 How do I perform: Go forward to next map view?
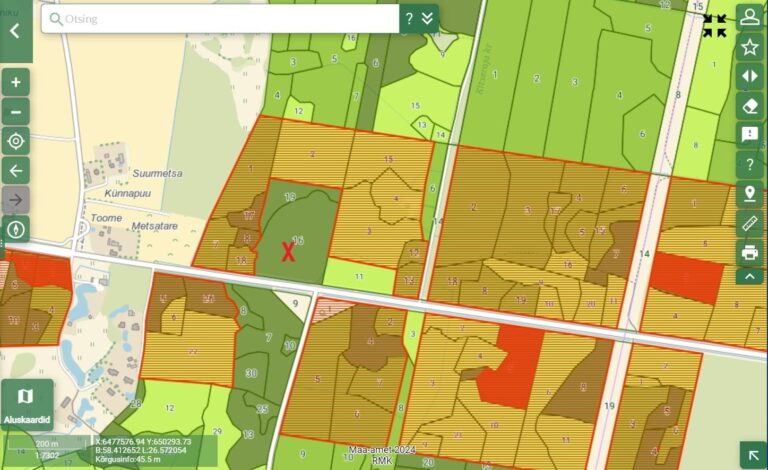(15, 200)
